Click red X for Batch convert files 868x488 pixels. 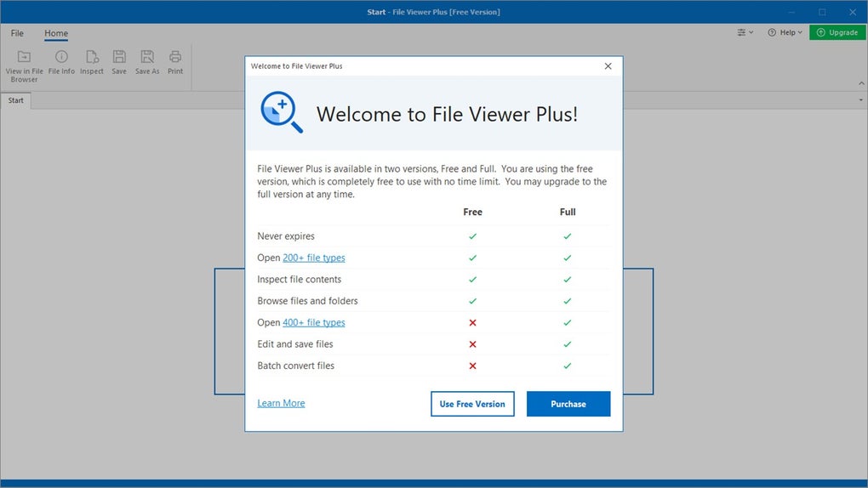click(x=473, y=366)
